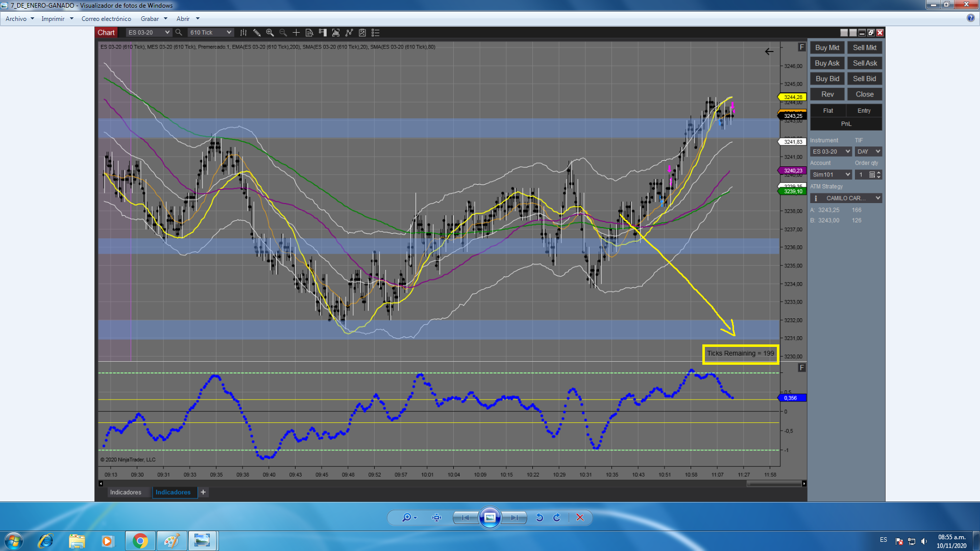Click chart zoom-in magnifier icon
The width and height of the screenshot is (980, 551).
270,33
